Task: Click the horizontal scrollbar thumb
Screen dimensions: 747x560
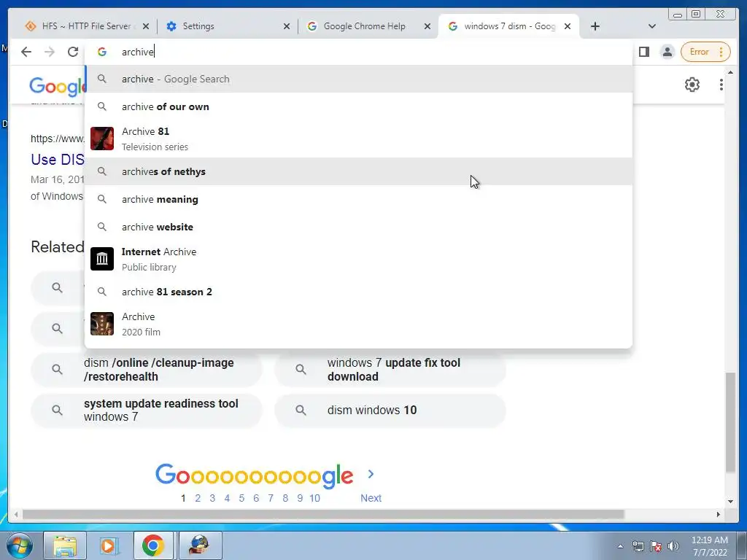Action: 323,514
